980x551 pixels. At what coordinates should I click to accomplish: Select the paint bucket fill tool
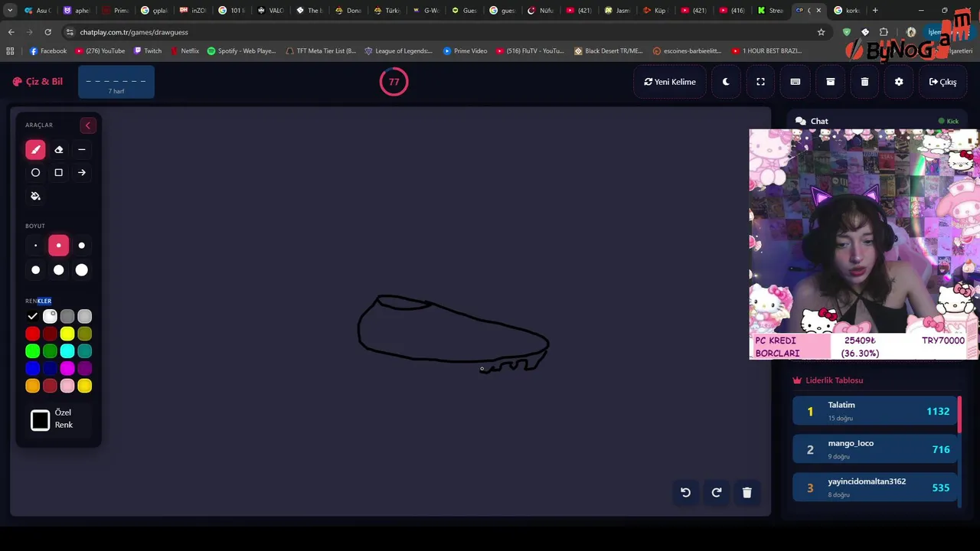point(35,196)
